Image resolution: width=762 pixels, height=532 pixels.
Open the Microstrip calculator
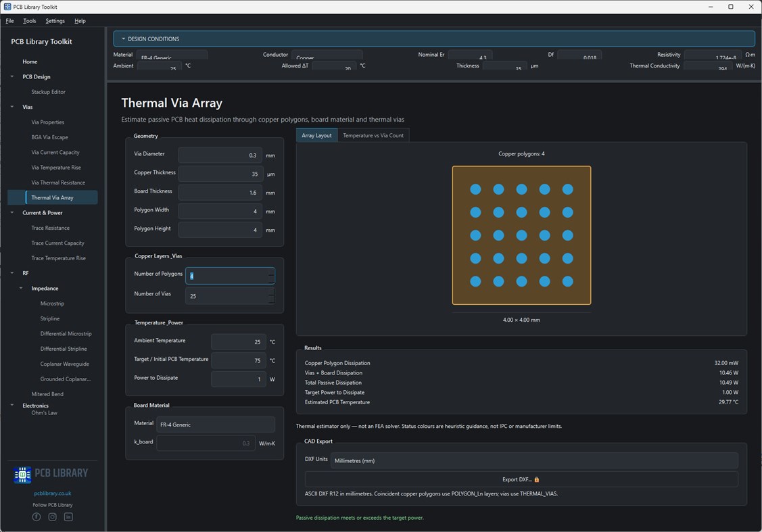pyautogui.click(x=52, y=303)
